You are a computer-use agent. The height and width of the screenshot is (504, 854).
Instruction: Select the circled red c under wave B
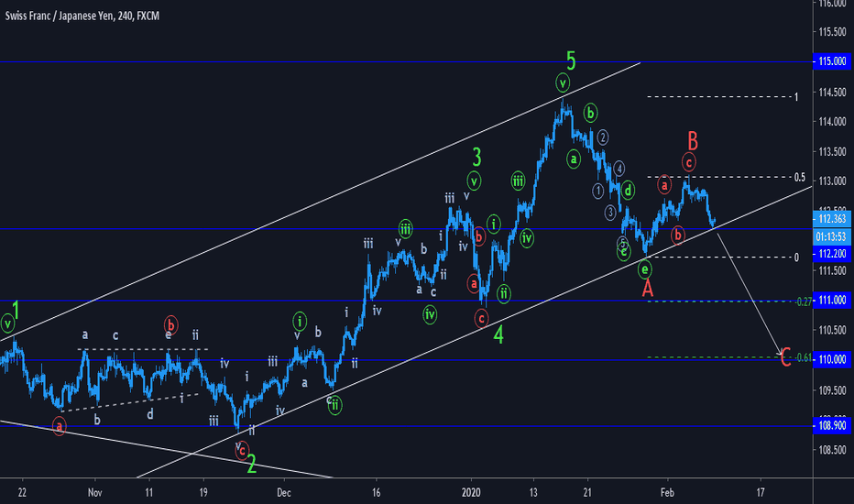(x=688, y=162)
